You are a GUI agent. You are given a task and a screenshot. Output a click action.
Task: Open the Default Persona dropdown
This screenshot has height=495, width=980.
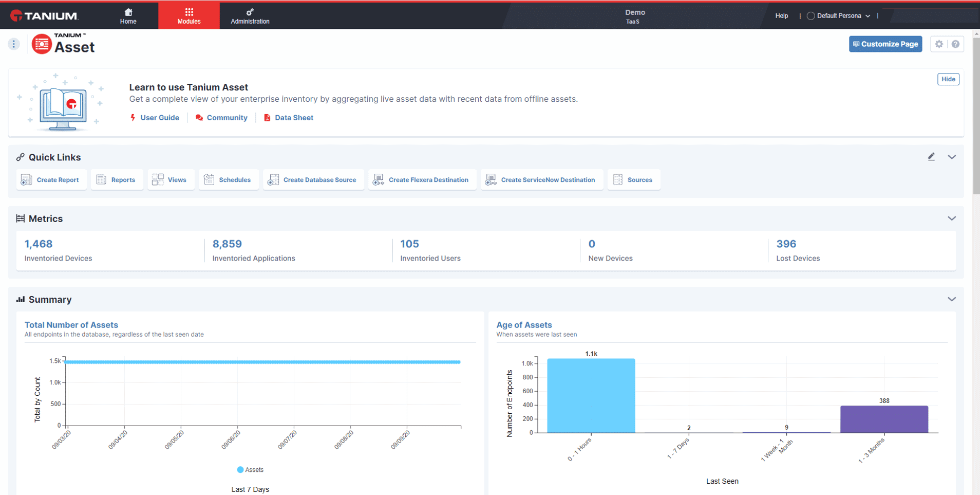click(x=839, y=16)
